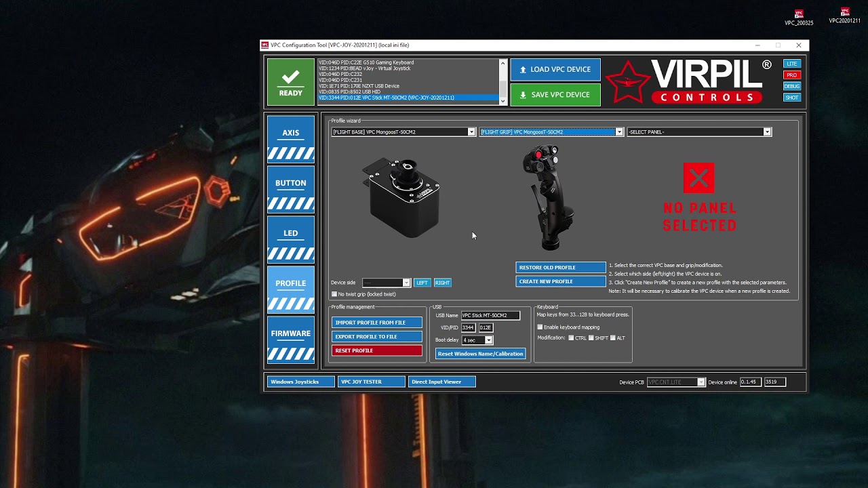Select the VPC Stick MT-50CM2 device row
This screenshot has height=488, width=868.
408,98
